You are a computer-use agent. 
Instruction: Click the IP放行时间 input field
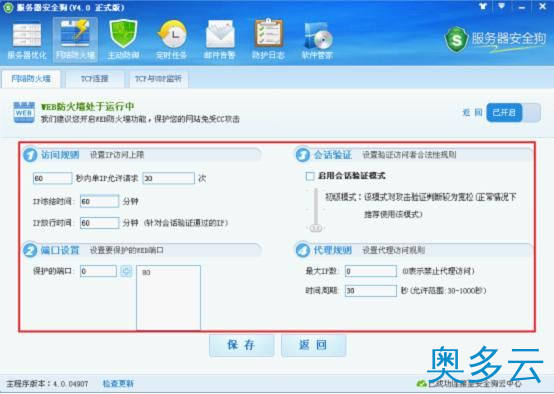click(x=99, y=223)
